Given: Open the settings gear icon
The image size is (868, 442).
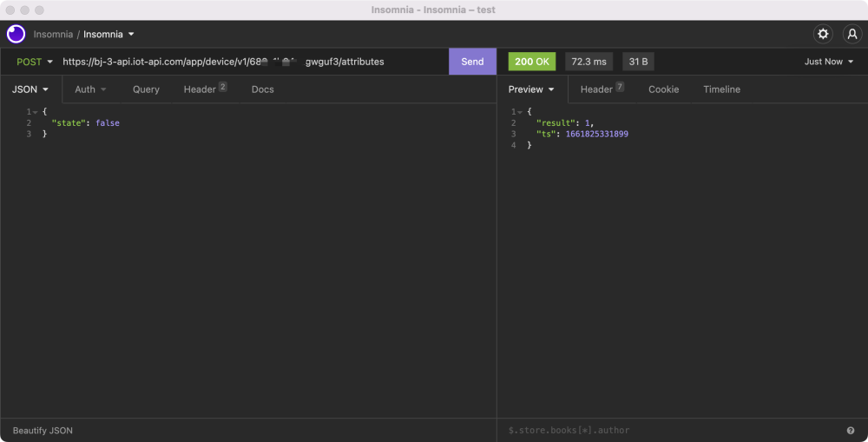Looking at the screenshot, I should click(x=823, y=35).
